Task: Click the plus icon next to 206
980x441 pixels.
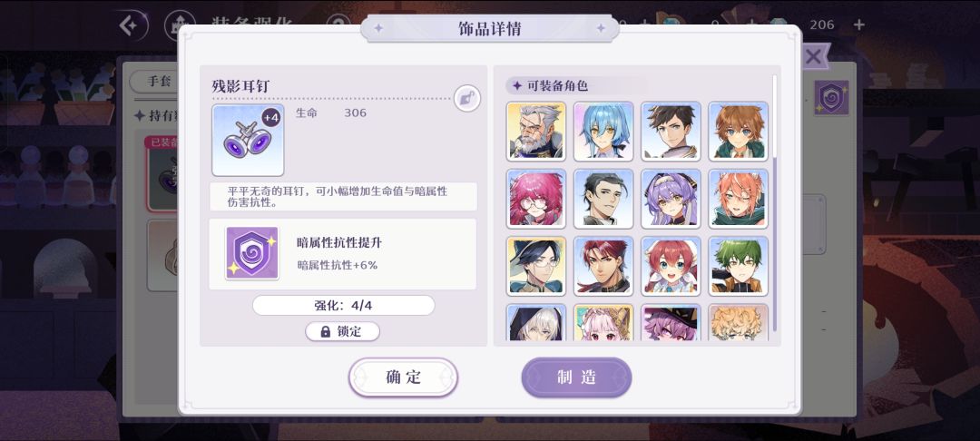Action: (x=859, y=24)
